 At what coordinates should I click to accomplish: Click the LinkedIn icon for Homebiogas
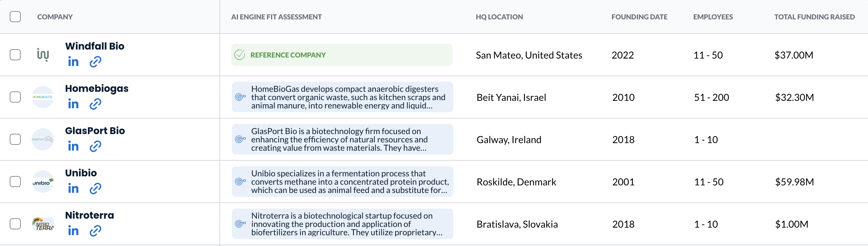73,104
